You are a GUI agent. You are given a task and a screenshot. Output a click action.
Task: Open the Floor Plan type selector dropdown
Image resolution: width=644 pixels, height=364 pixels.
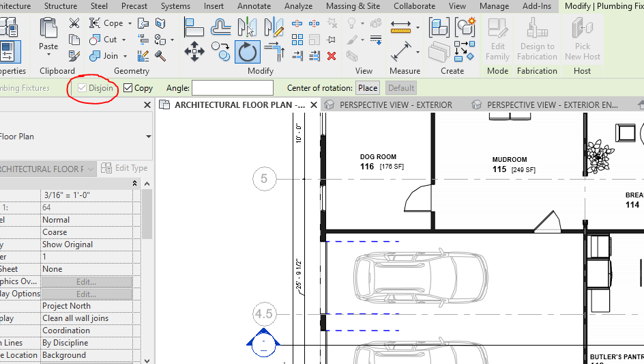(149, 137)
